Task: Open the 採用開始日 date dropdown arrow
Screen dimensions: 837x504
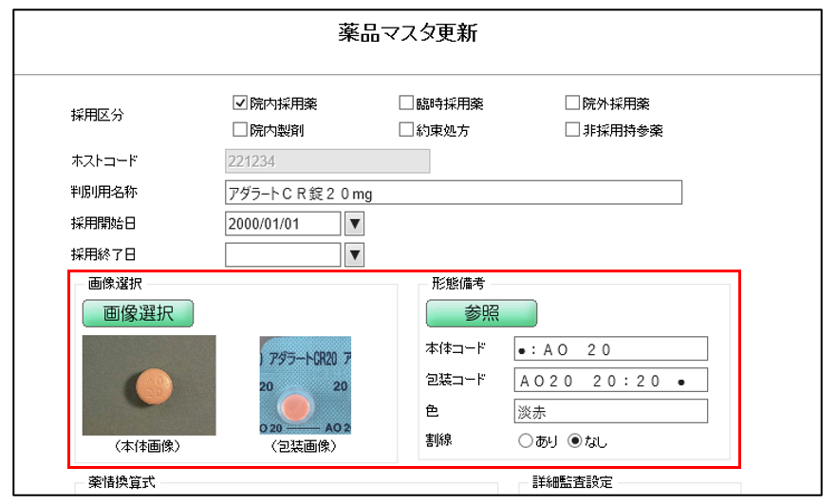Action: tap(354, 224)
